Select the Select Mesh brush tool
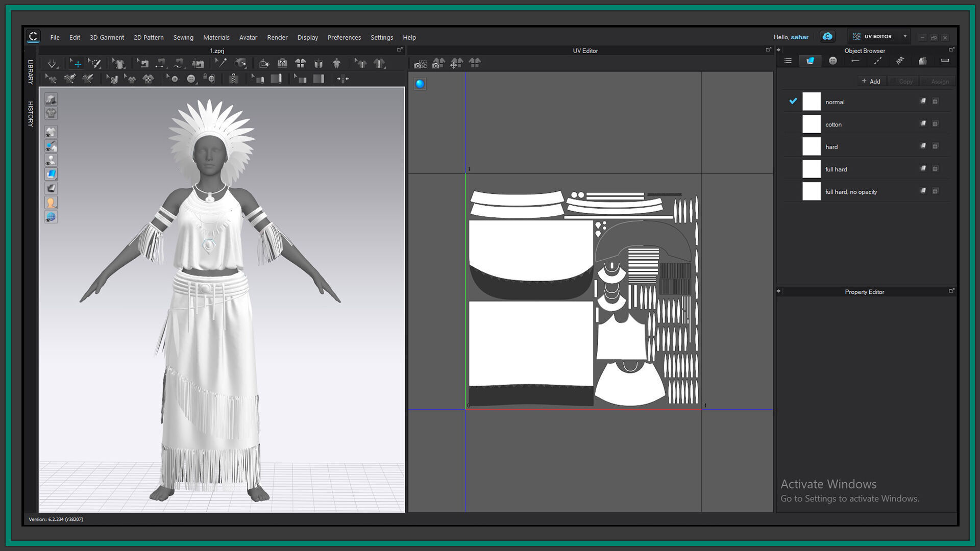 click(94, 64)
